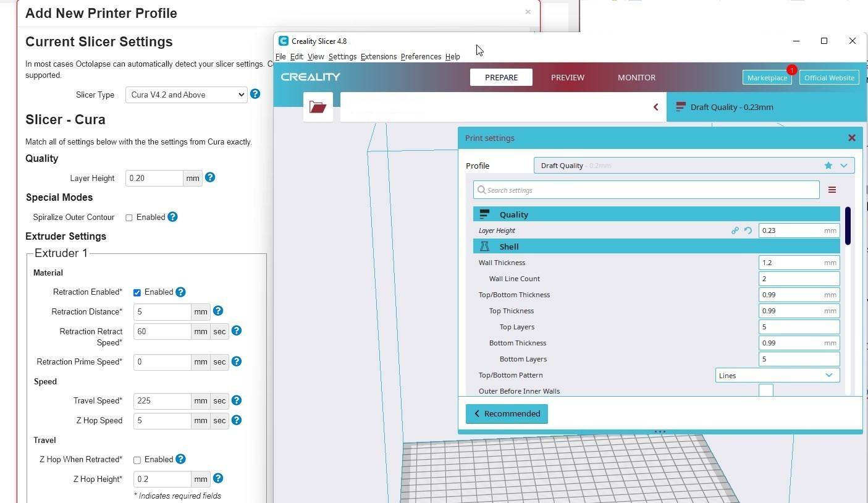Open the Slicer Type dropdown
The width and height of the screenshot is (868, 503).
185,95
